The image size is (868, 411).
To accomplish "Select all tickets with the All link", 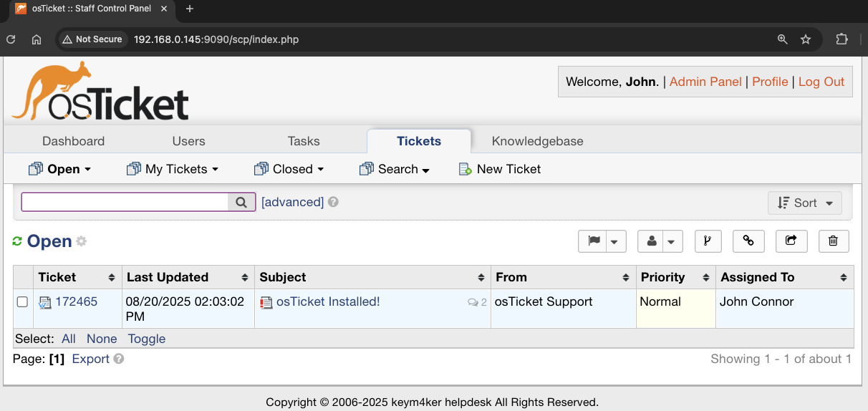I will coord(69,339).
